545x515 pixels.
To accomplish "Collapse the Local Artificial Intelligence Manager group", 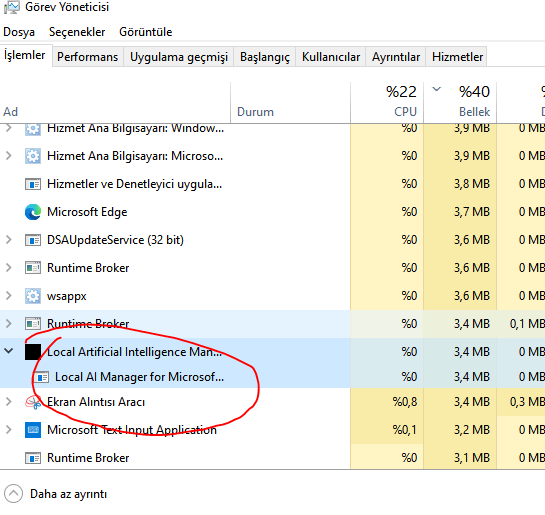I will click(x=9, y=351).
